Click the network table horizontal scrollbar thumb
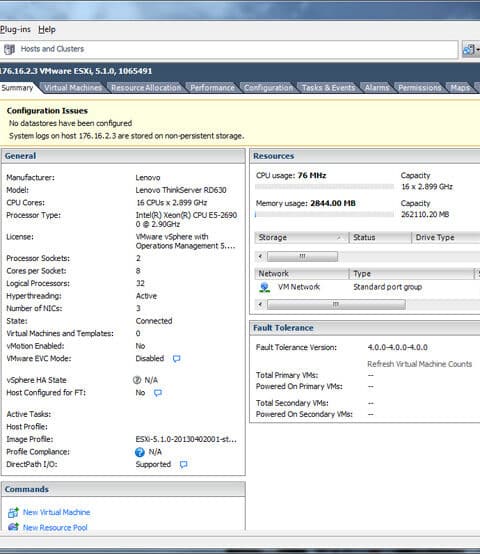This screenshot has width=480, height=554. (x=336, y=304)
